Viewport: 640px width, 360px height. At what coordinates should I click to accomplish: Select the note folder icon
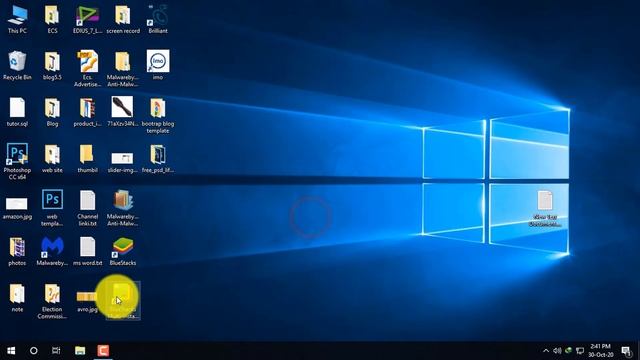(x=17, y=298)
